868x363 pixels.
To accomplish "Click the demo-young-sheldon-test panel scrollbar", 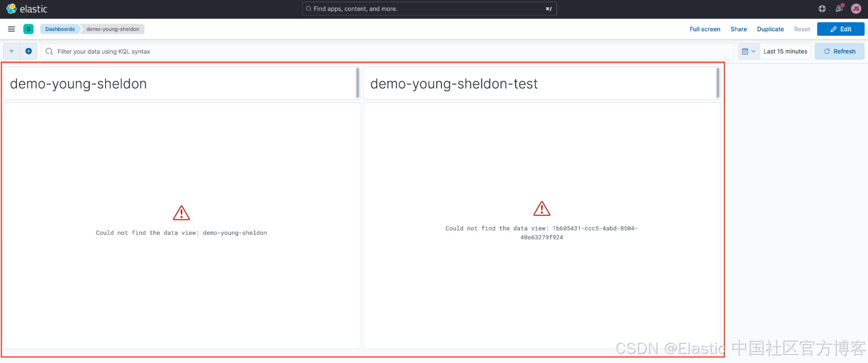I will pos(718,83).
